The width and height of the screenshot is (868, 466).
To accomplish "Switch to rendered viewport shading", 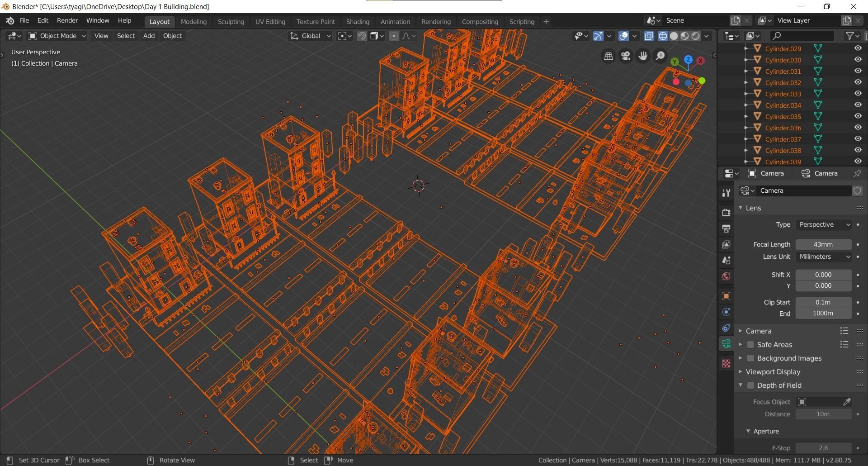I will click(x=695, y=36).
